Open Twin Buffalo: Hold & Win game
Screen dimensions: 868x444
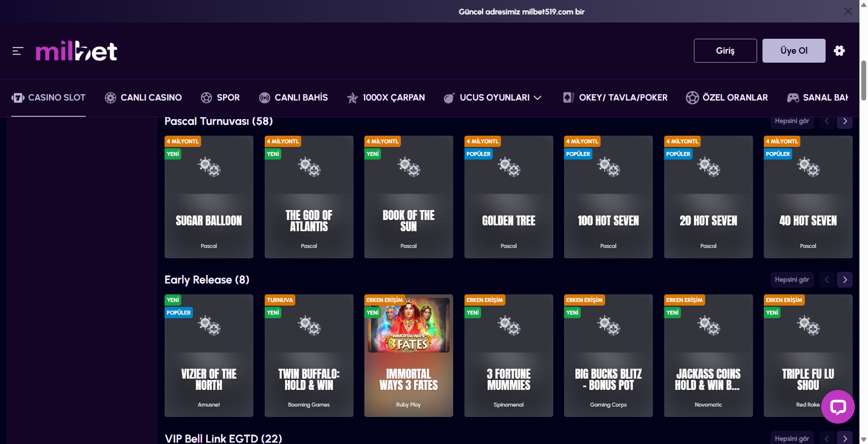pos(309,356)
